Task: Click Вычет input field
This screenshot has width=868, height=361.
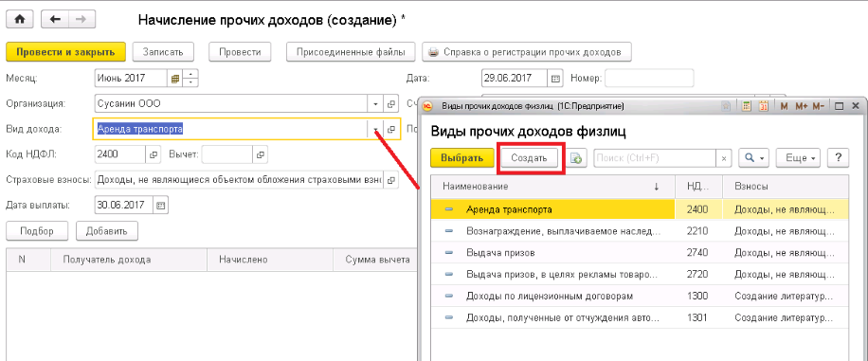Action: click(227, 154)
